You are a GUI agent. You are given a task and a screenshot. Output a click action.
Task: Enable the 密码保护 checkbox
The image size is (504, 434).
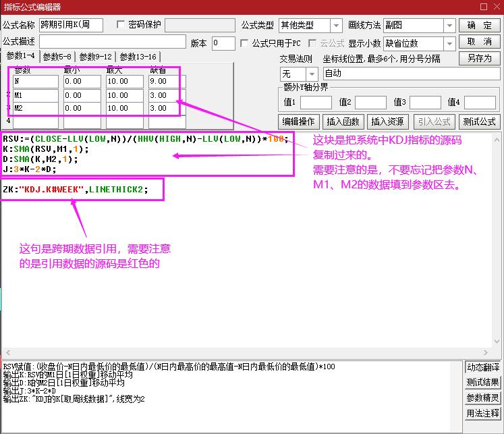(x=121, y=25)
